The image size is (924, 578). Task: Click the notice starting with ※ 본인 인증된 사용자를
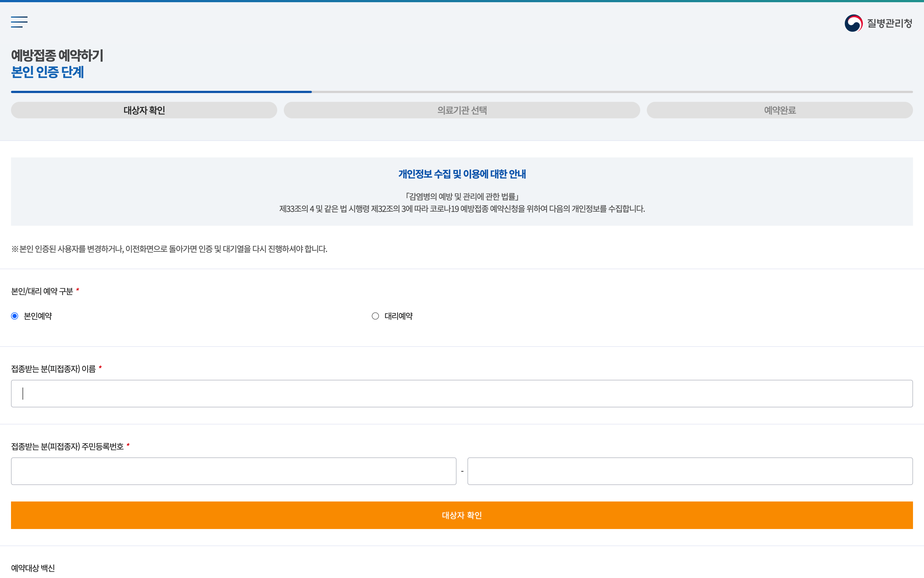point(169,249)
